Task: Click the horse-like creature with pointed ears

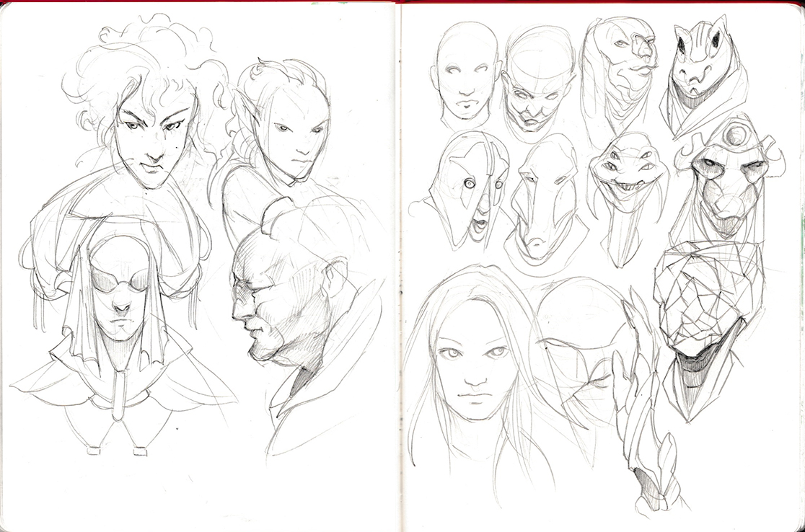Action: click(x=698, y=72)
